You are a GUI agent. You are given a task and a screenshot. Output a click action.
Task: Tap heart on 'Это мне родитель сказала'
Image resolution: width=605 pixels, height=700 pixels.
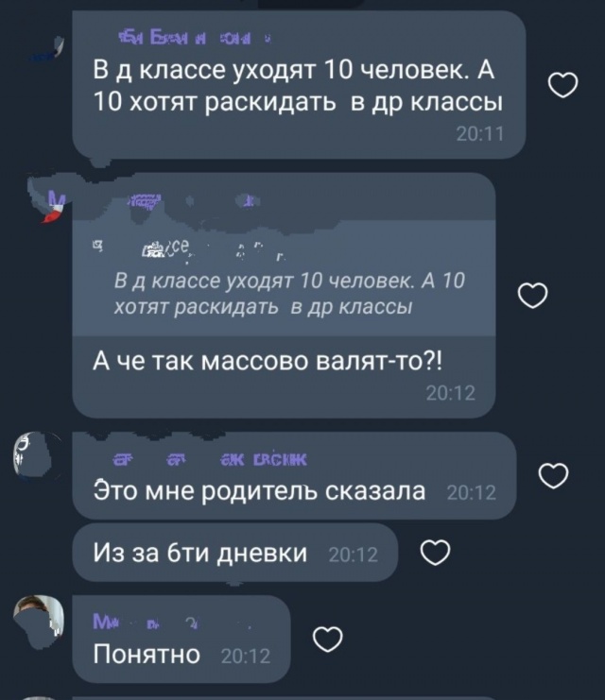[x=554, y=476]
